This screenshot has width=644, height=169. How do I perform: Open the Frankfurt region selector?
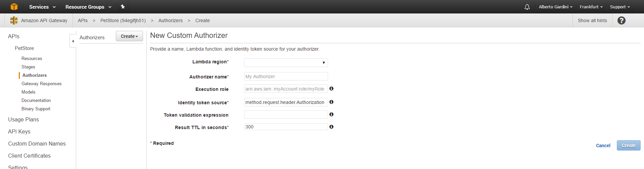point(591,7)
